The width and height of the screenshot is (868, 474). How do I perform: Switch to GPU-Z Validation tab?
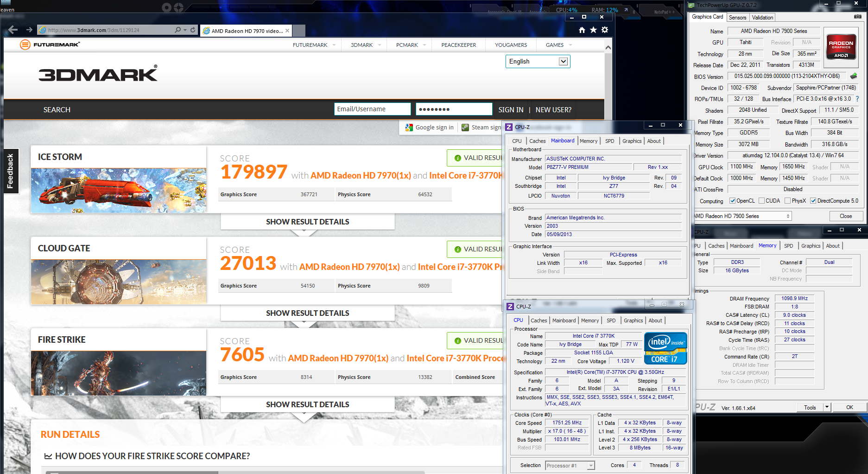[762, 18]
